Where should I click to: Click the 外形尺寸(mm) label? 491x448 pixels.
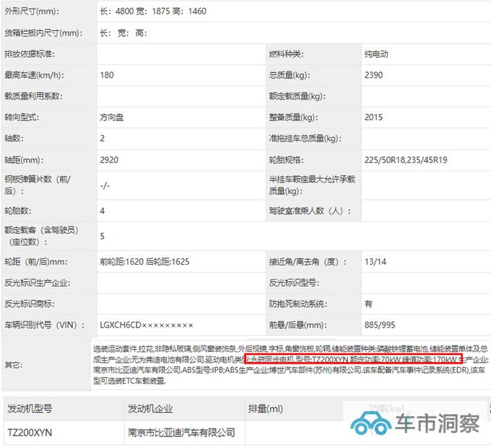click(32, 12)
